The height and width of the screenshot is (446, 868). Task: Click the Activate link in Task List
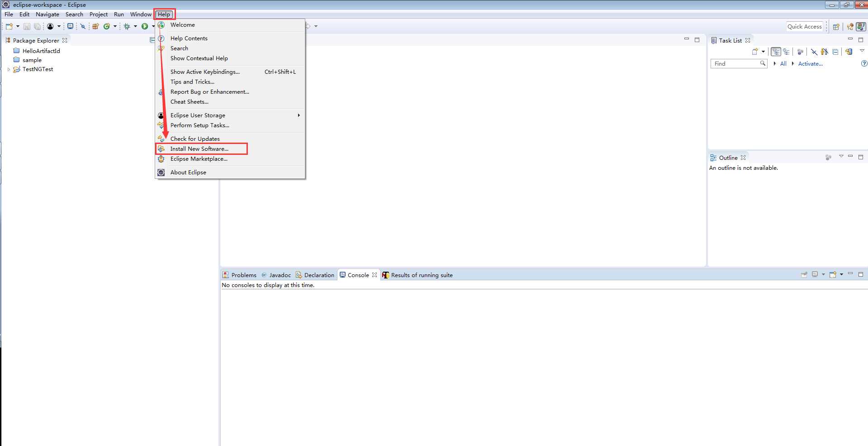pyautogui.click(x=810, y=64)
